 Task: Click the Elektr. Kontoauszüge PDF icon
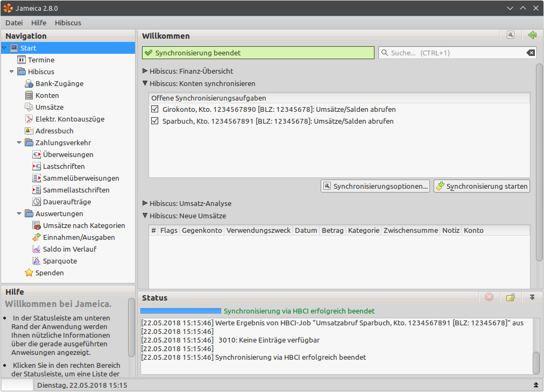29,119
